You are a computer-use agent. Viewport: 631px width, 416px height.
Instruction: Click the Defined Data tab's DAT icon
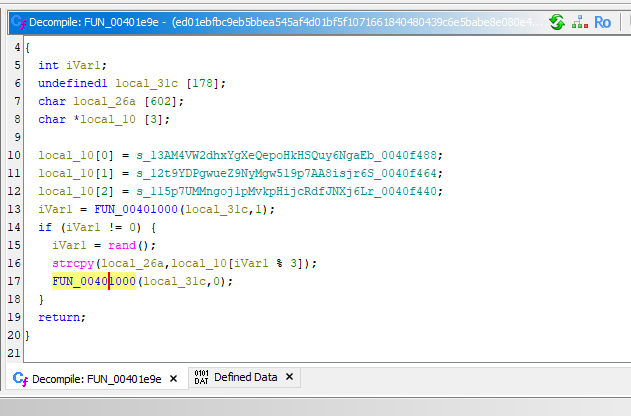point(201,378)
